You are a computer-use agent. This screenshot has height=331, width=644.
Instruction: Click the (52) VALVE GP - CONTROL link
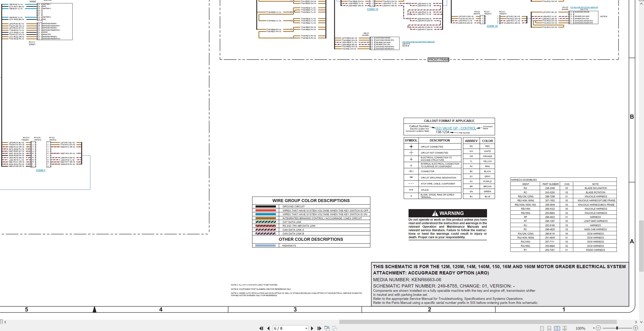(x=456, y=128)
